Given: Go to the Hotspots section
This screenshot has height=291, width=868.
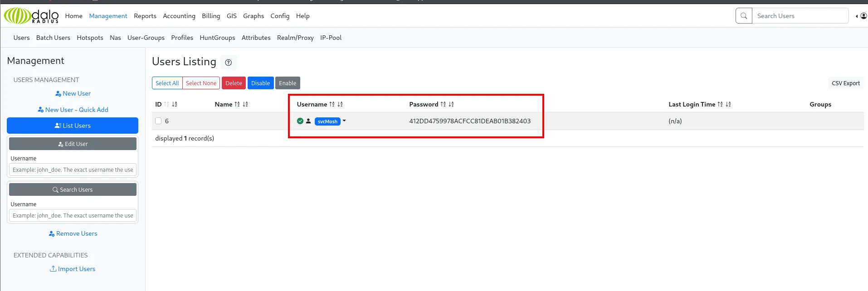Looking at the screenshot, I should [90, 38].
